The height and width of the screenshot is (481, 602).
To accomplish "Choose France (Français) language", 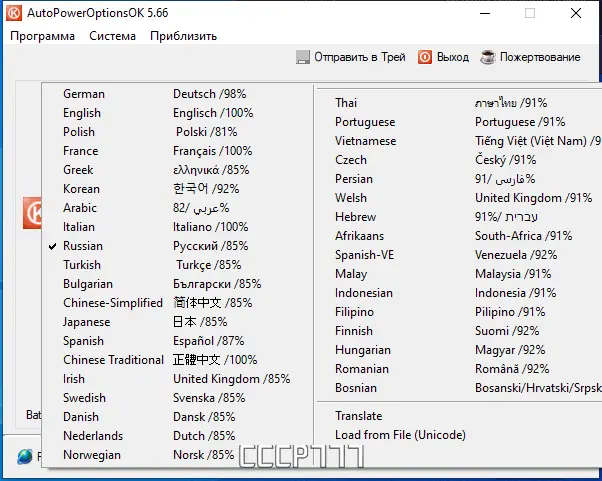I will coord(177,151).
